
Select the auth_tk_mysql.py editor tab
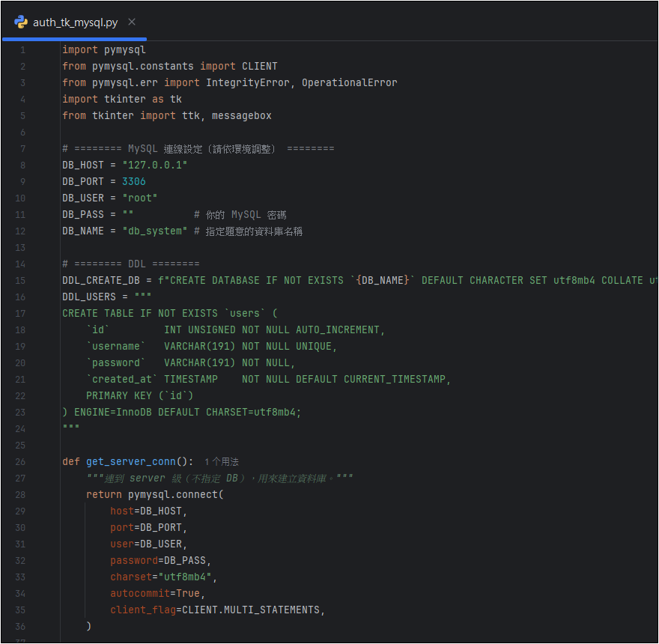click(75, 22)
